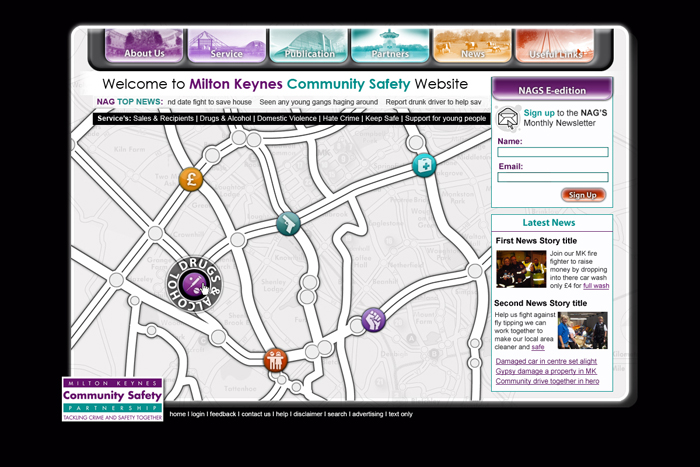Open the footer advertising link
Image resolution: width=700 pixels, height=467 pixels.
pos(367,414)
